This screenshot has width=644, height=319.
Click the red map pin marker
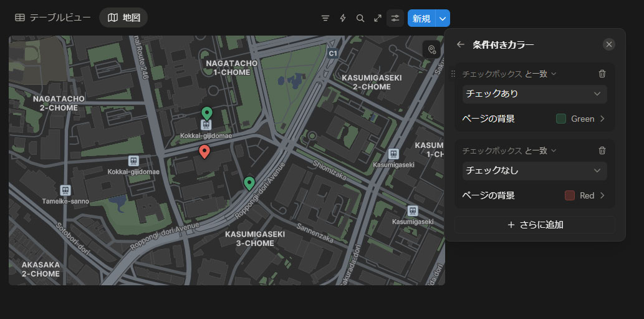(x=204, y=151)
